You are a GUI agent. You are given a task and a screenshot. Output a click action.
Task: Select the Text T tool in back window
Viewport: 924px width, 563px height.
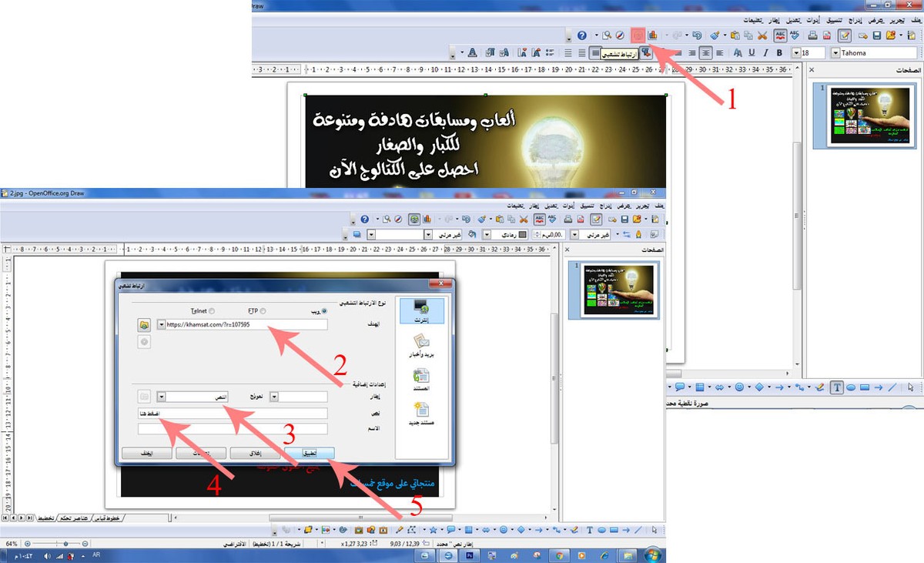837,387
